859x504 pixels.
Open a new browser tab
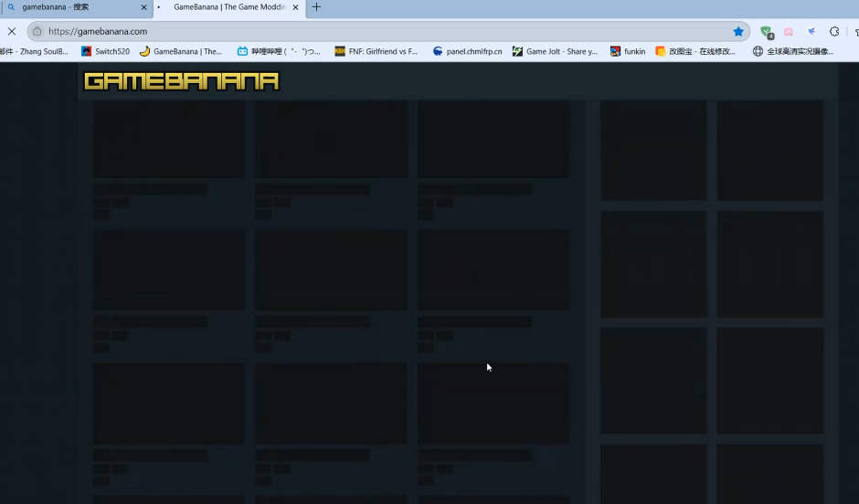[x=316, y=7]
